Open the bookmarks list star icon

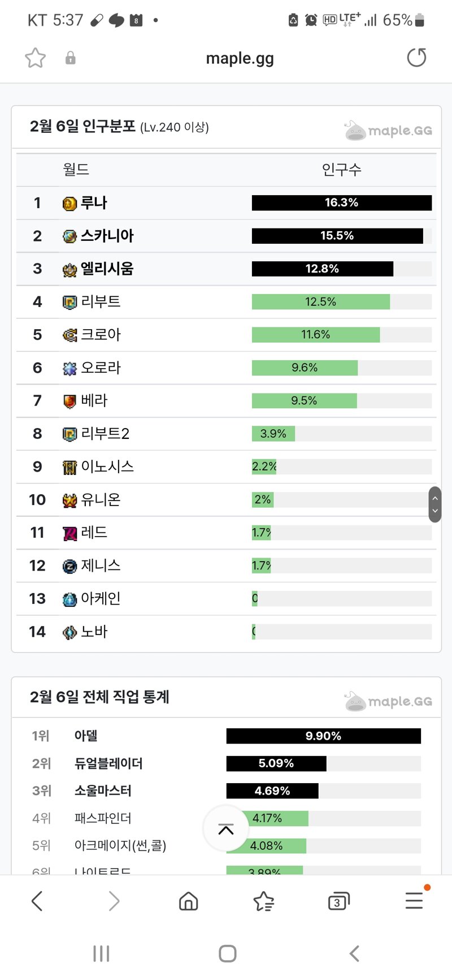click(x=264, y=901)
